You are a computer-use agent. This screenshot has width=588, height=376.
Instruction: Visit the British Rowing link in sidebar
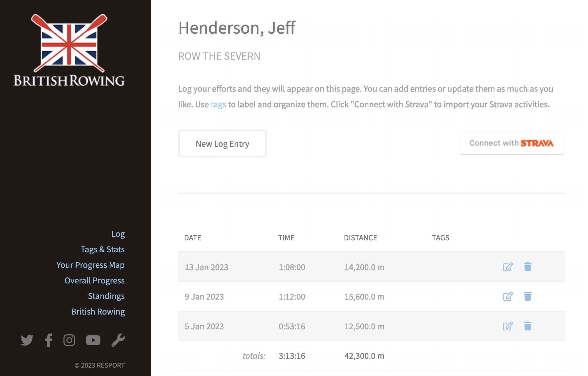[98, 312]
